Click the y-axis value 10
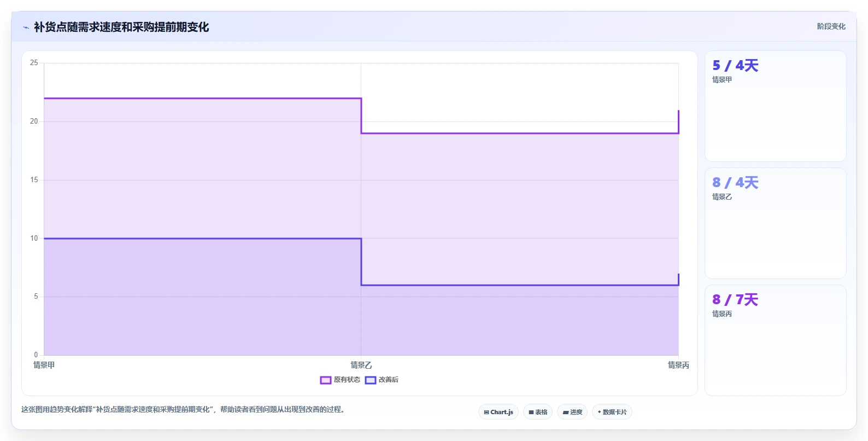 pos(34,239)
